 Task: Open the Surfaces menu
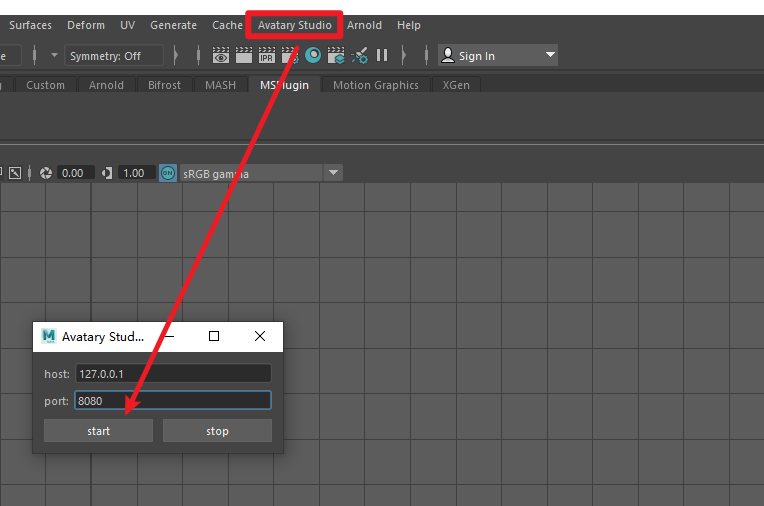tap(30, 25)
